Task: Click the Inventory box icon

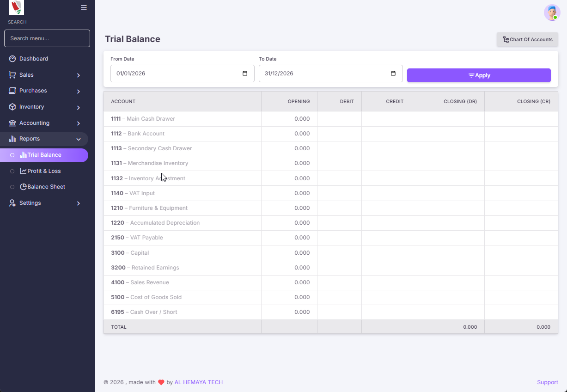Action: click(x=12, y=107)
